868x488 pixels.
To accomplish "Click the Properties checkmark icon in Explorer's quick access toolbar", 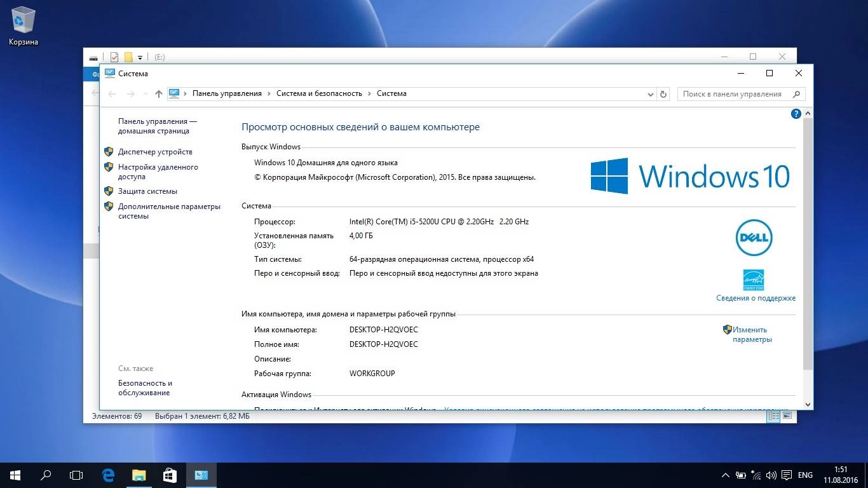I will coord(114,57).
